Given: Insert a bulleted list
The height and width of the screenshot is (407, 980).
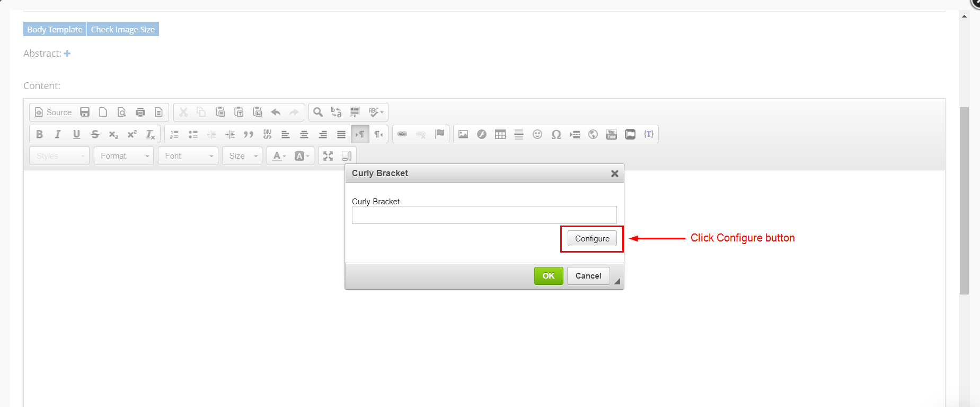Looking at the screenshot, I should [193, 134].
